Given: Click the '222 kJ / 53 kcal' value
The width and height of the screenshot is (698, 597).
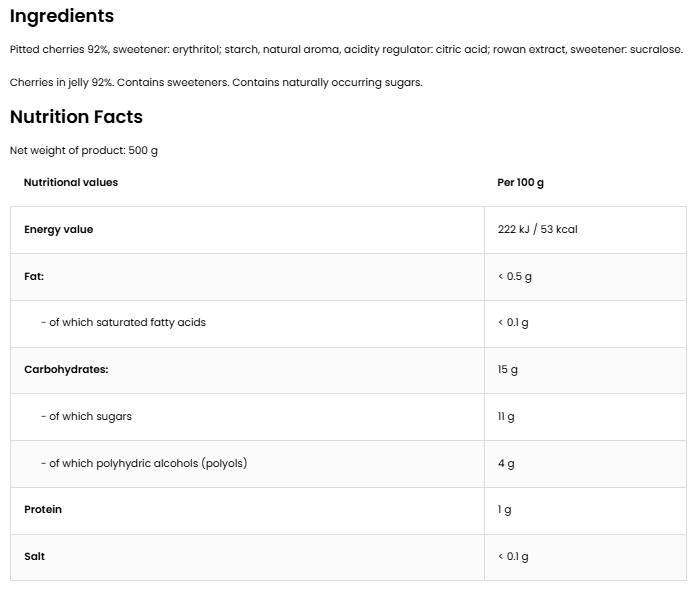Looking at the screenshot, I should pyautogui.click(x=537, y=230).
